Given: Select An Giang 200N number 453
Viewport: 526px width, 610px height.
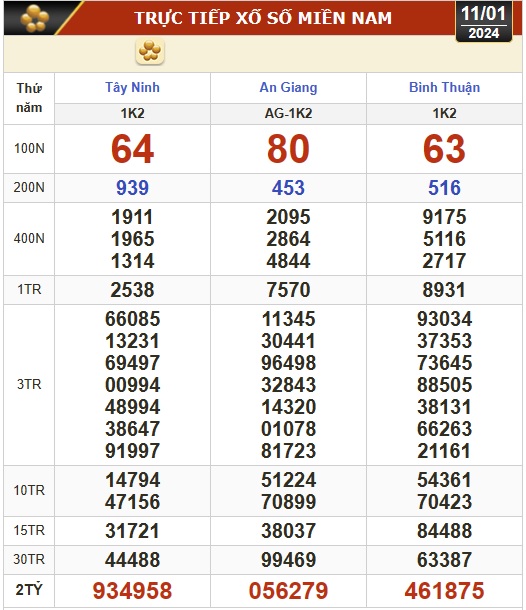Looking at the screenshot, I should [x=288, y=188].
